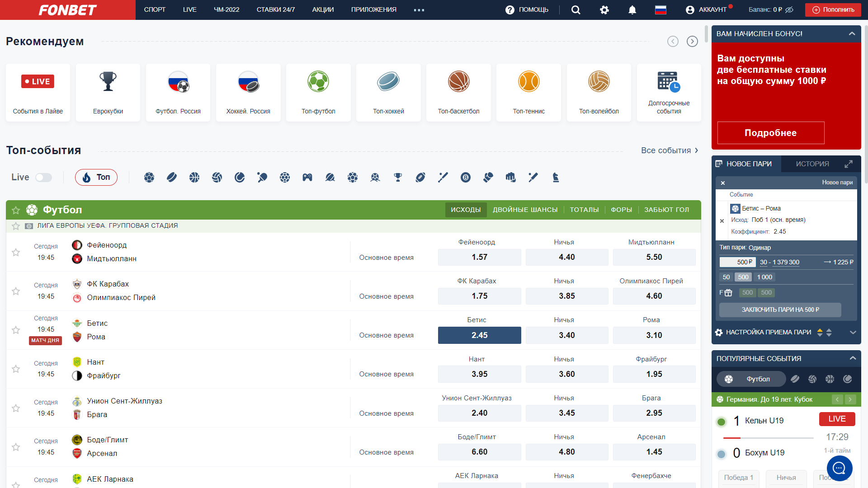The height and width of the screenshot is (488, 868).
Task: Switch to the ИСТОРИЯ tab
Action: click(812, 164)
